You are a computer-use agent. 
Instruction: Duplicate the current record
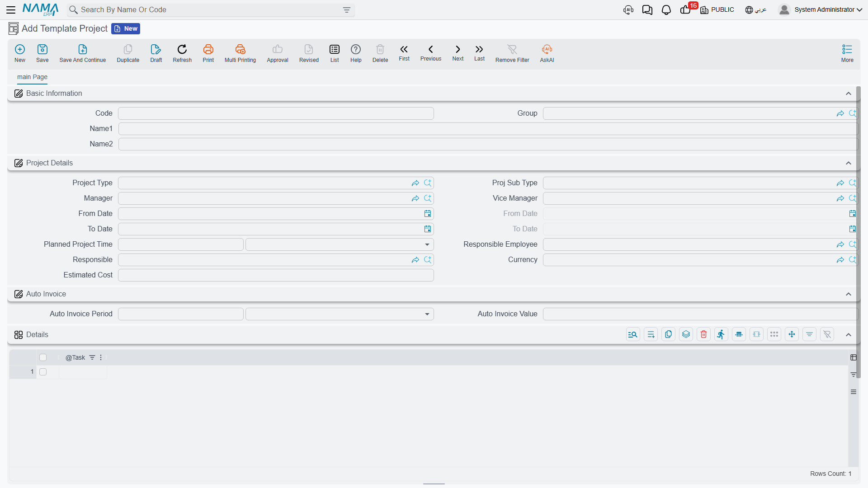[x=128, y=53]
